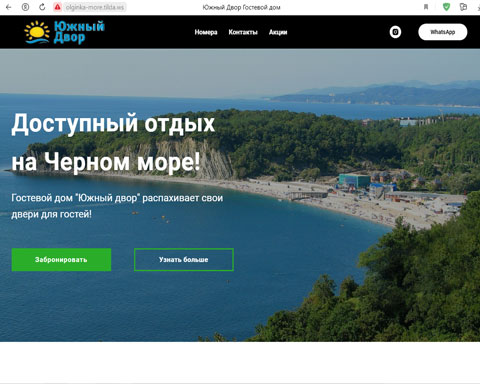Go back with the browser back arrow
480x384 pixels.
[9, 7]
